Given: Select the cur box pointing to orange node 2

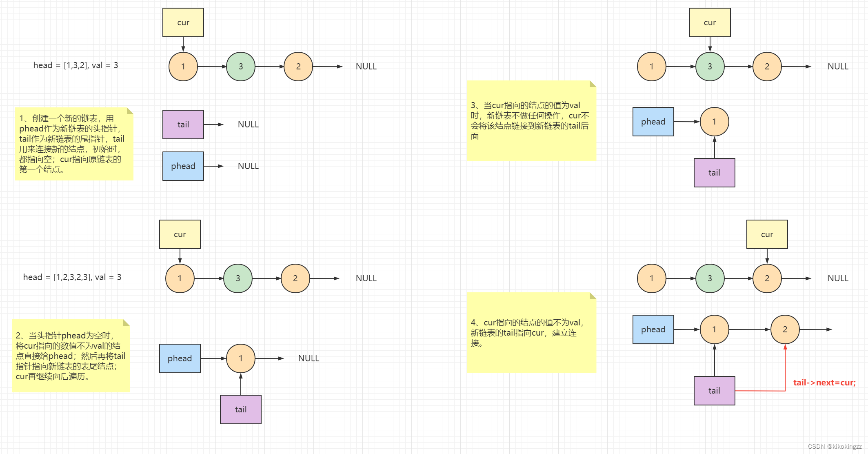Looking at the screenshot, I should (x=767, y=234).
